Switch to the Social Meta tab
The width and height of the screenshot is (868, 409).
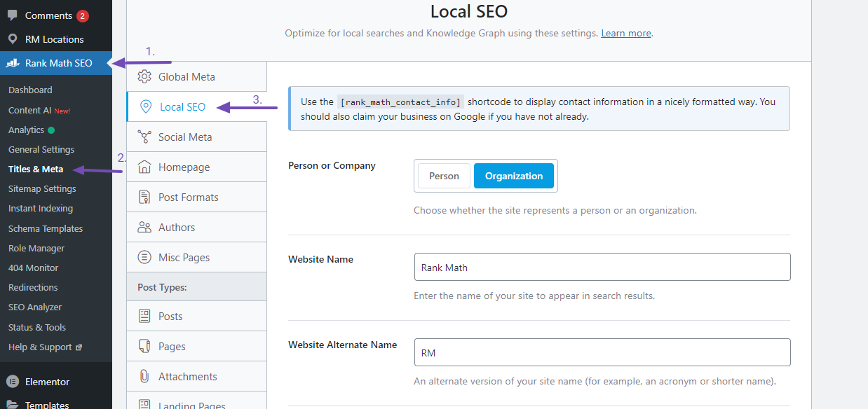pyautogui.click(x=196, y=137)
